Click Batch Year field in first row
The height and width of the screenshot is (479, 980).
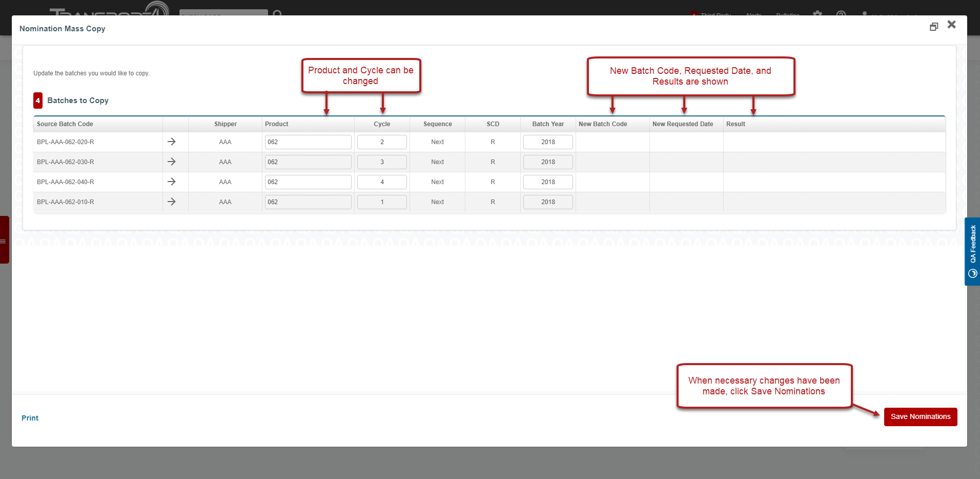(548, 142)
